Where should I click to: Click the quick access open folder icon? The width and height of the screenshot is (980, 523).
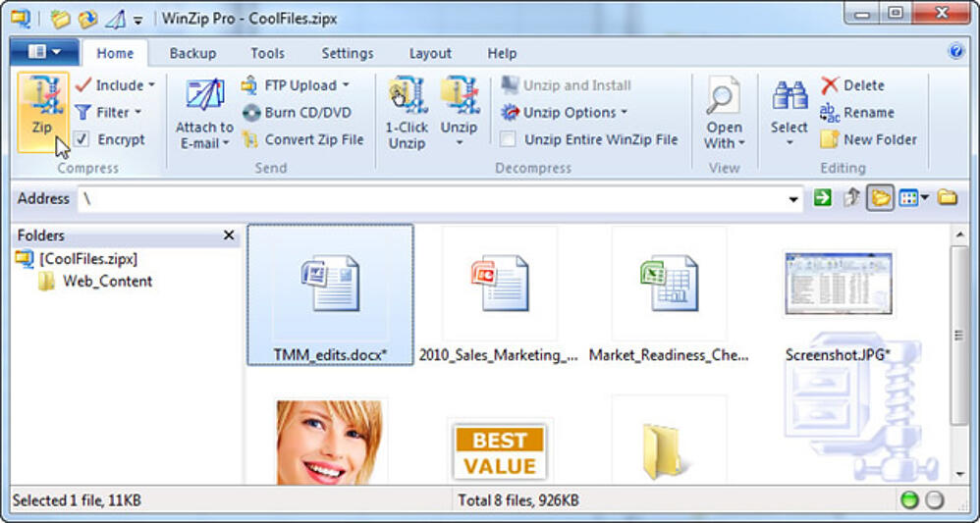61,19
